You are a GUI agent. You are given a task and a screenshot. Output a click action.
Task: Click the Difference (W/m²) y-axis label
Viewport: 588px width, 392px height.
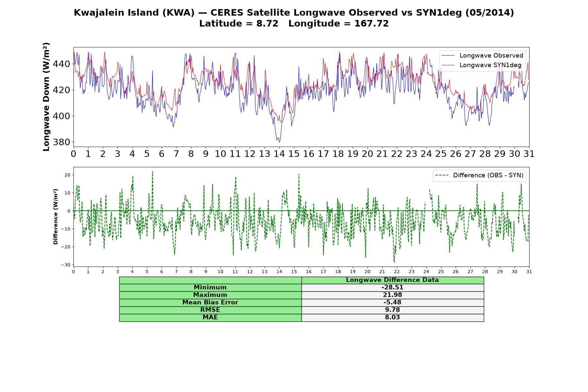(x=56, y=217)
